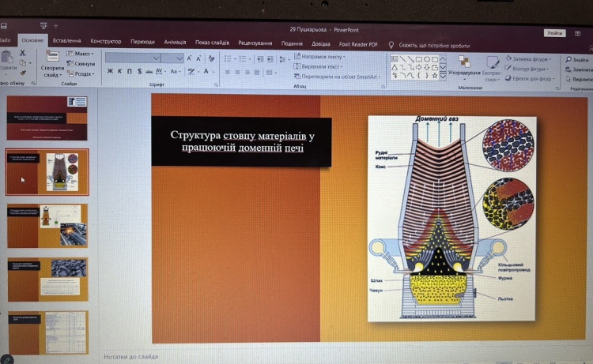Image resolution: width=593 pixels, height=364 pixels.
Task: Toggle text shadow S formatting
Action: click(139, 71)
